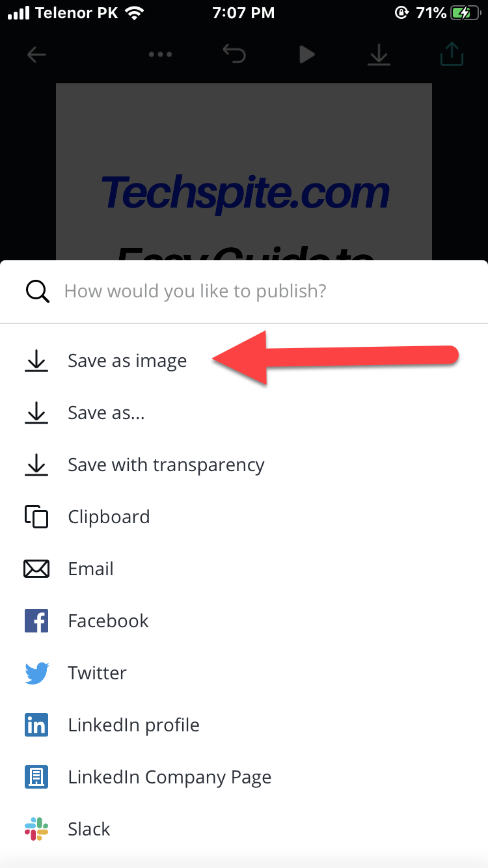This screenshot has width=488, height=868.
Task: Tap the Slack logo icon
Action: pyautogui.click(x=36, y=829)
